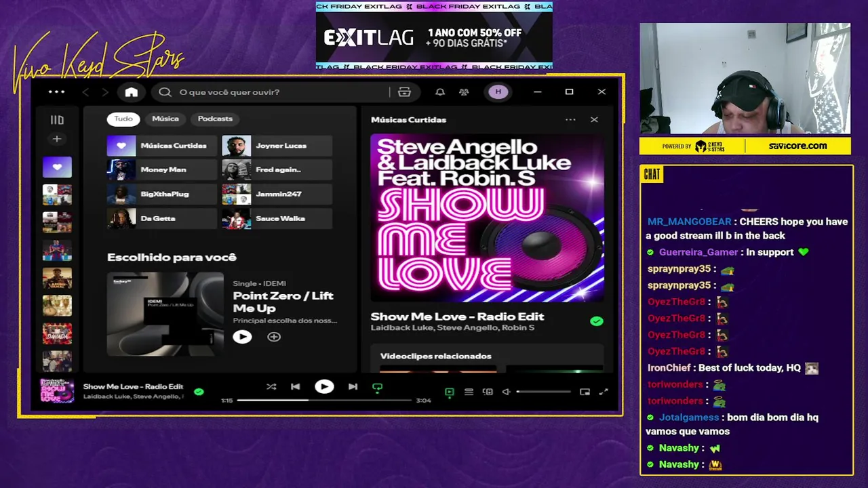Open the miniplayer icon
This screenshot has width=868, height=488.
pos(585,392)
